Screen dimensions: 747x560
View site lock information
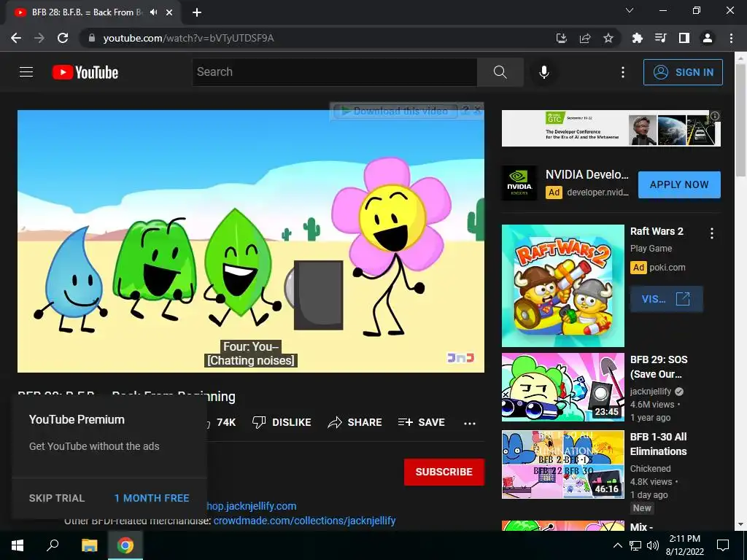92,38
